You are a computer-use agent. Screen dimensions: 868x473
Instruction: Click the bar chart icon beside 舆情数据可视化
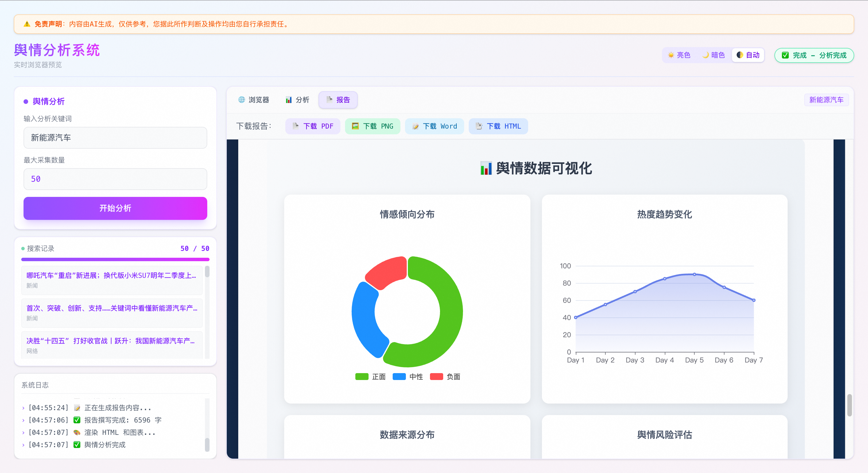point(486,168)
